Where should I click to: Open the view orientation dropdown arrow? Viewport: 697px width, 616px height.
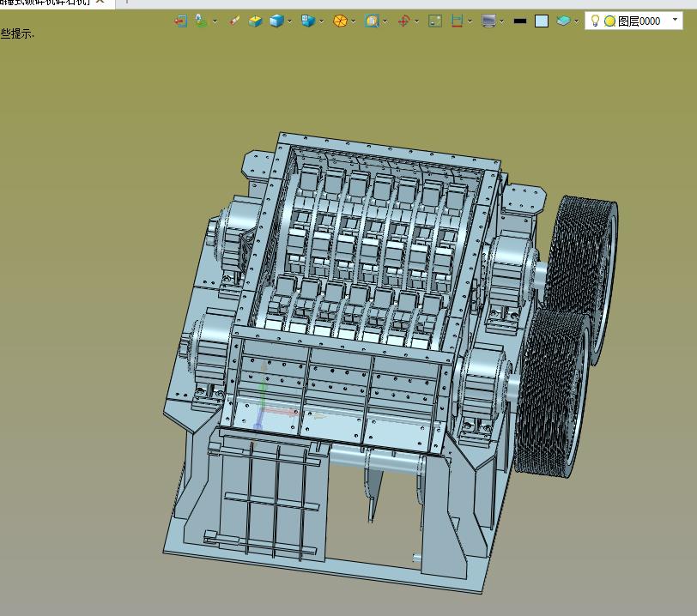[x=321, y=21]
